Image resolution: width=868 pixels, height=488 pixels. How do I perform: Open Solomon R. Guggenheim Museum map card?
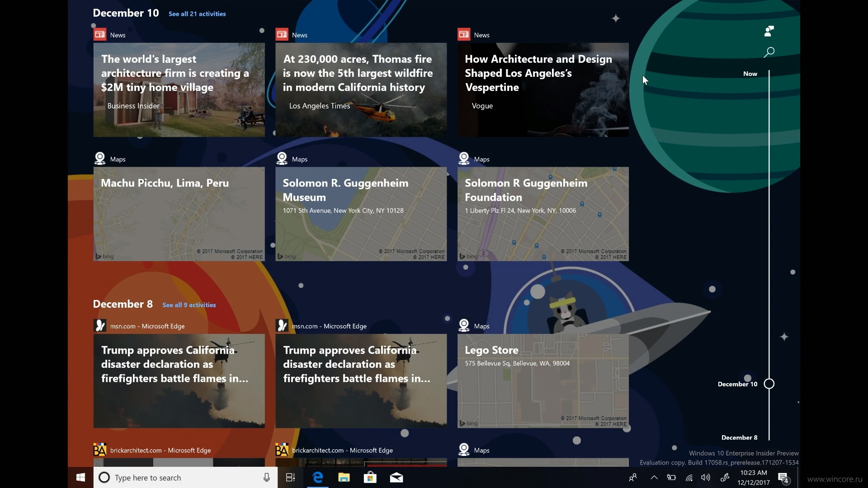pos(361,214)
